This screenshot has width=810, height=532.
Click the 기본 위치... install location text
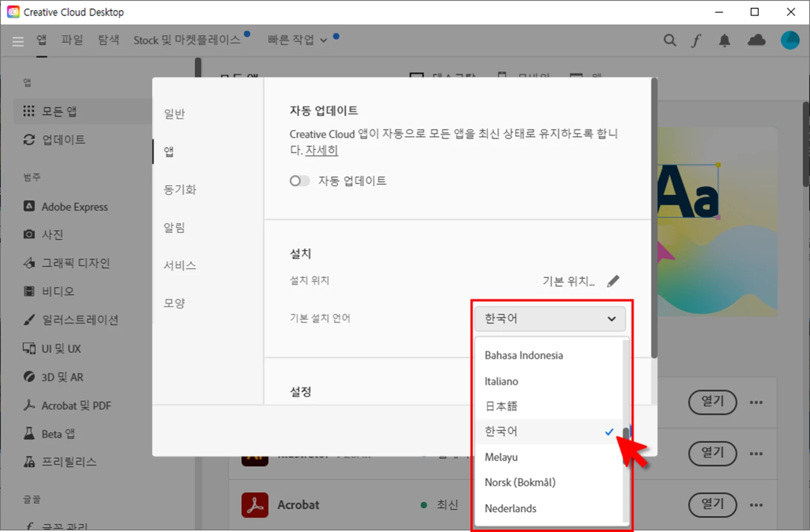coord(569,281)
